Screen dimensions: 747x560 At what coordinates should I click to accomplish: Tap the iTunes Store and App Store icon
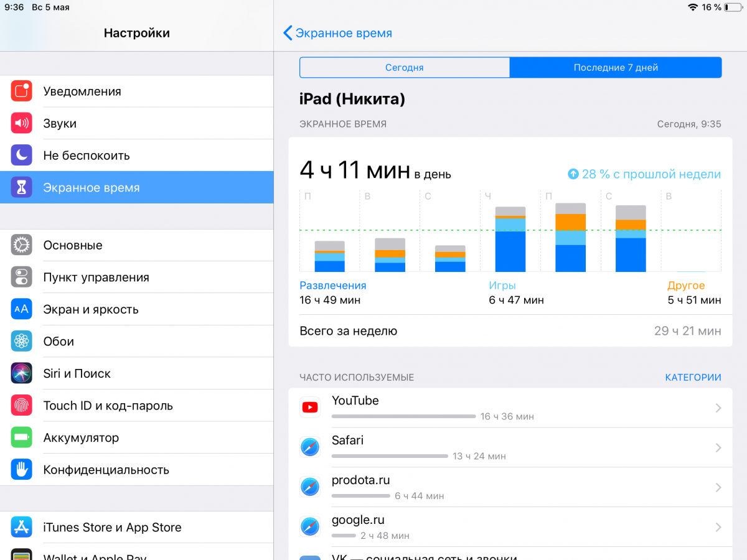21,527
